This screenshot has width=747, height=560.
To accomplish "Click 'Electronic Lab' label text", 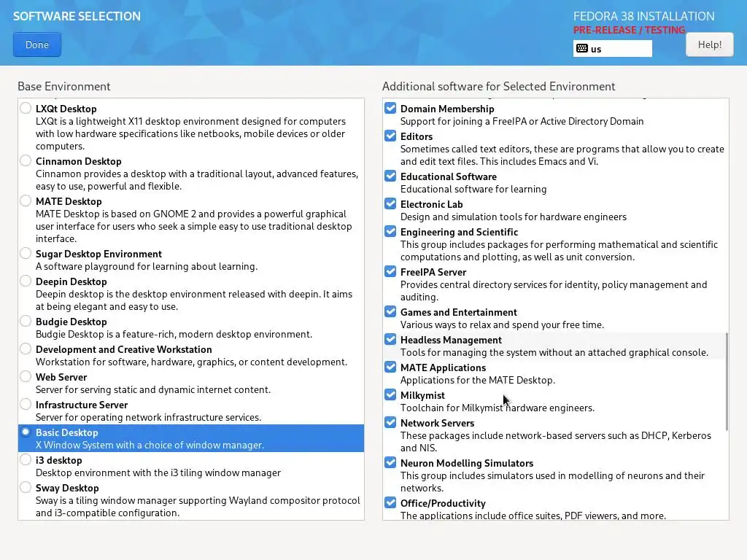I will [432, 204].
